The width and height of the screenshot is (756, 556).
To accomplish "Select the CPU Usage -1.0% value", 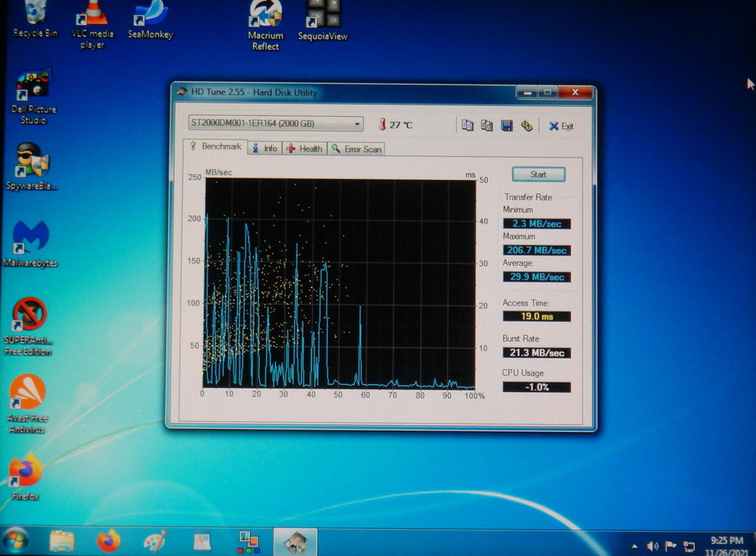I will click(536, 387).
